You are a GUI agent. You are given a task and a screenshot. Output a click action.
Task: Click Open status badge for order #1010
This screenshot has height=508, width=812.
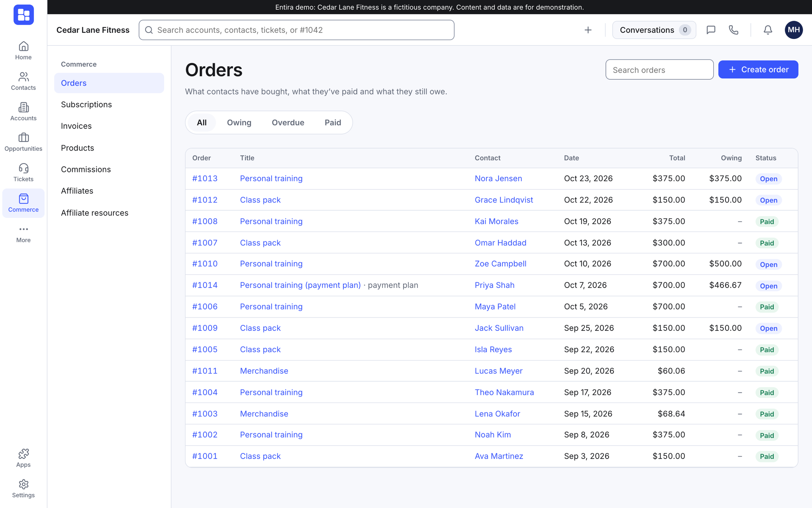tap(768, 264)
